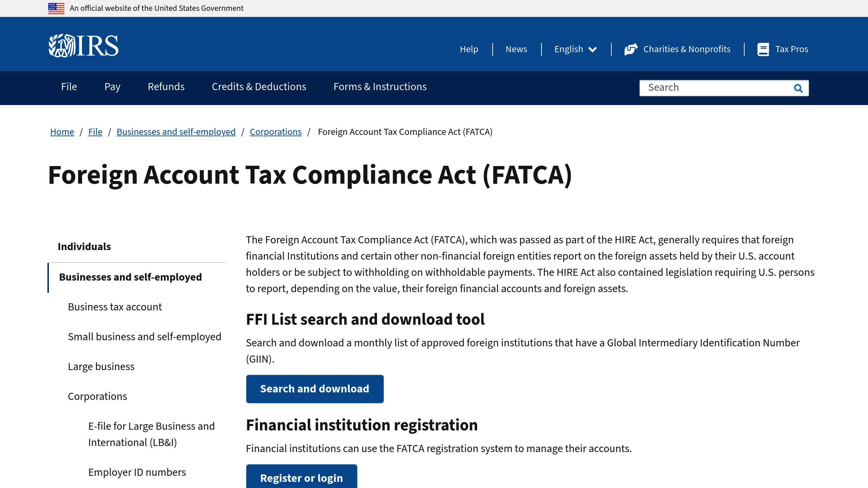The width and height of the screenshot is (868, 488).
Task: Go to Corporations breadcrumb link
Action: point(276,132)
